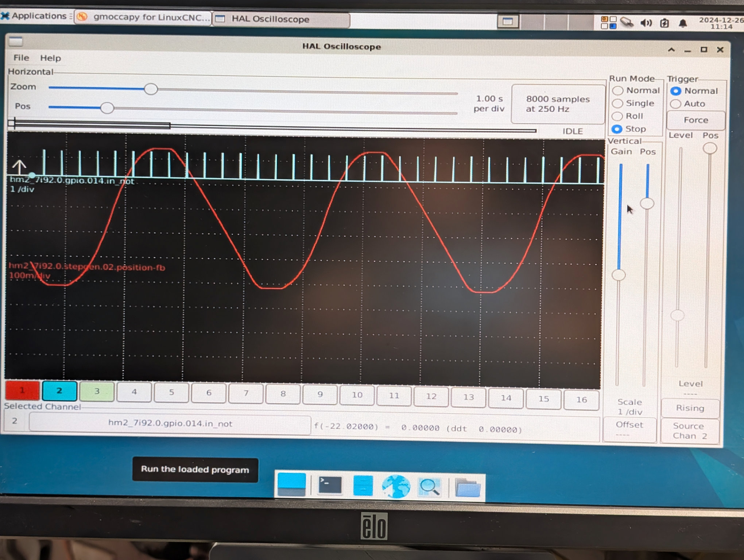Launch the terminal emulator dock icon

click(330, 485)
